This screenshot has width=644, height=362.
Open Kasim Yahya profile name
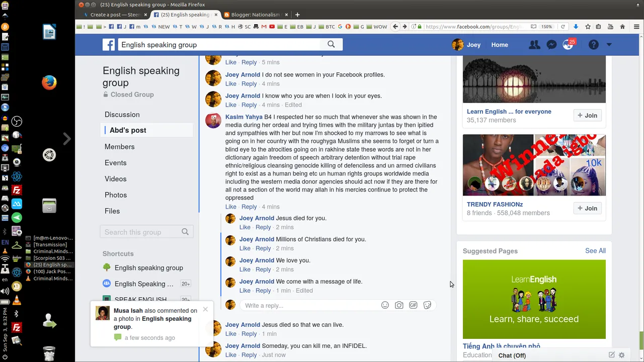(244, 117)
